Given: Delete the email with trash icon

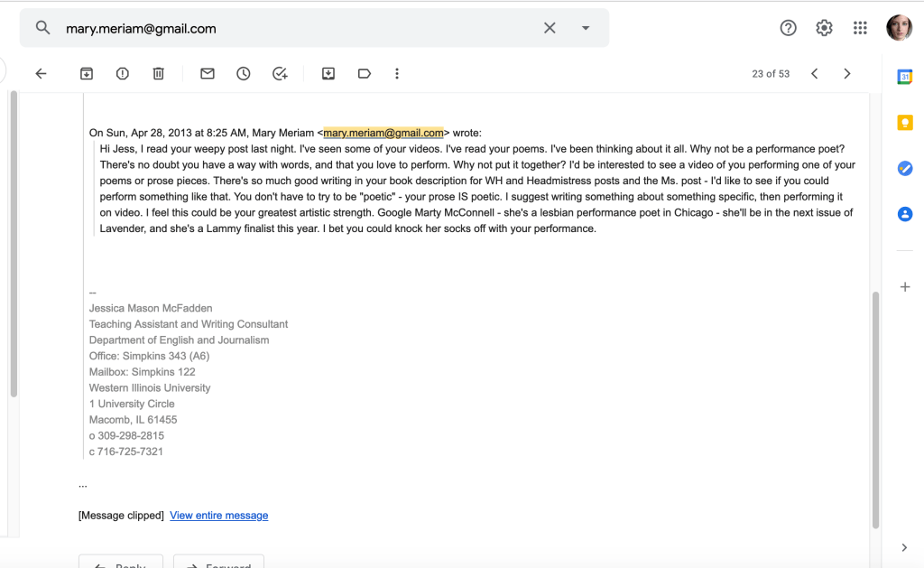Looking at the screenshot, I should 159,74.
